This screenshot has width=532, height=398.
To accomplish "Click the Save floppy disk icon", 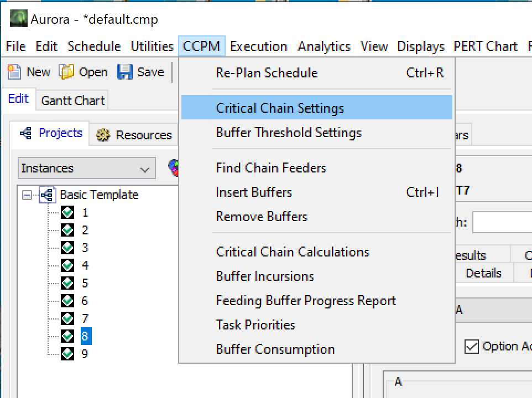I will click(125, 72).
